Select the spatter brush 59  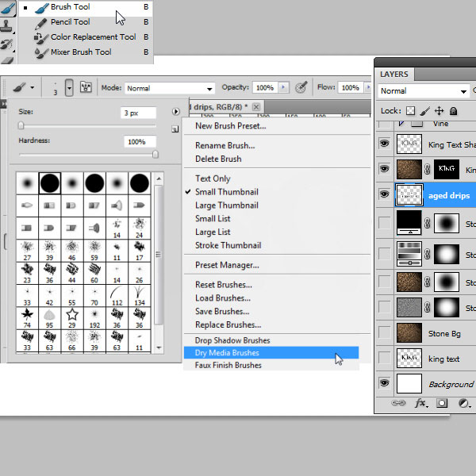94,251
